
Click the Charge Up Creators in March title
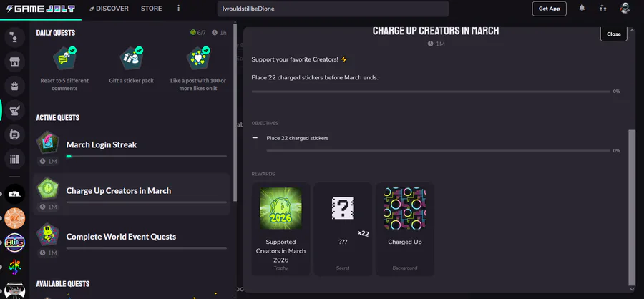[x=436, y=31]
